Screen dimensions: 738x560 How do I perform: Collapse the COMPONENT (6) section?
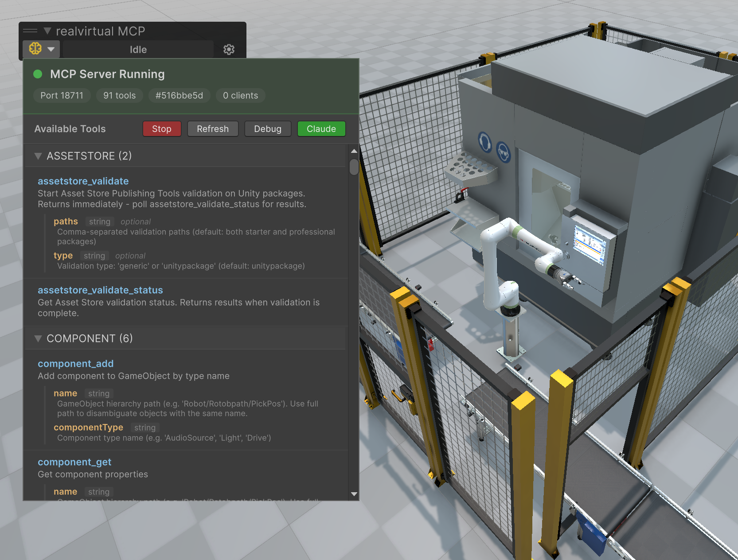[38, 338]
